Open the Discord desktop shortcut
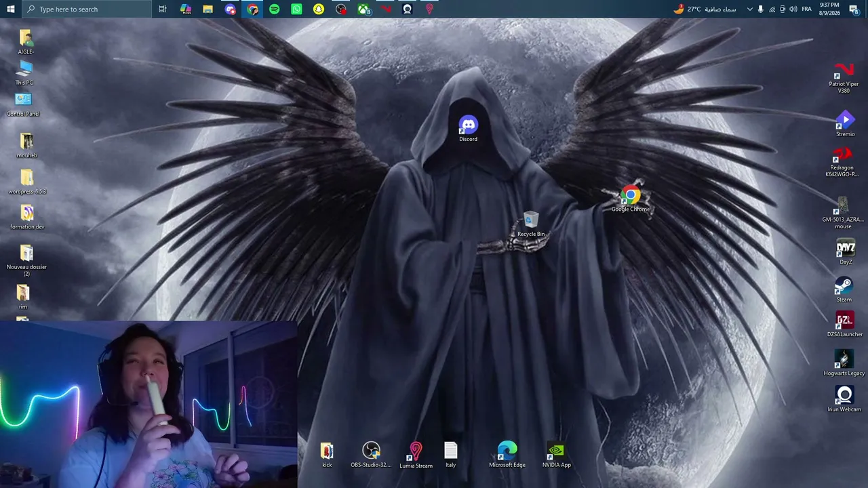 pyautogui.click(x=468, y=129)
